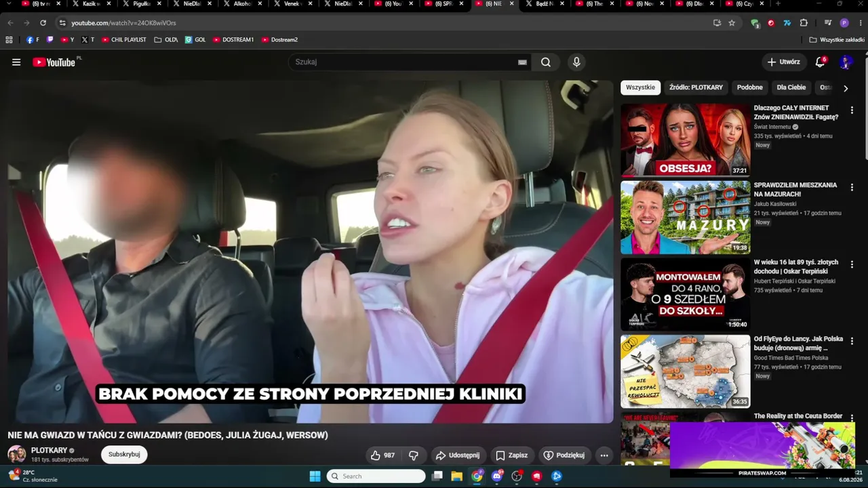
Task: Click the Chrome address bar URL
Action: pyautogui.click(x=123, y=23)
